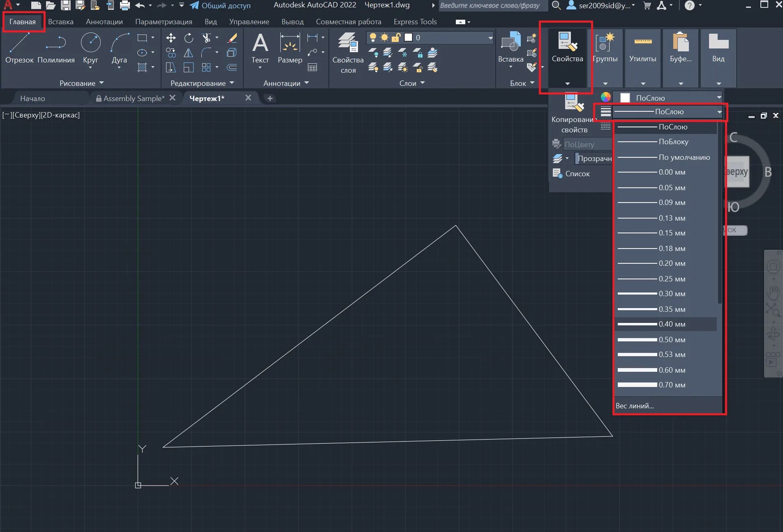Open the Управление ribbon tab
This screenshot has width=783, height=532.
pyautogui.click(x=249, y=22)
